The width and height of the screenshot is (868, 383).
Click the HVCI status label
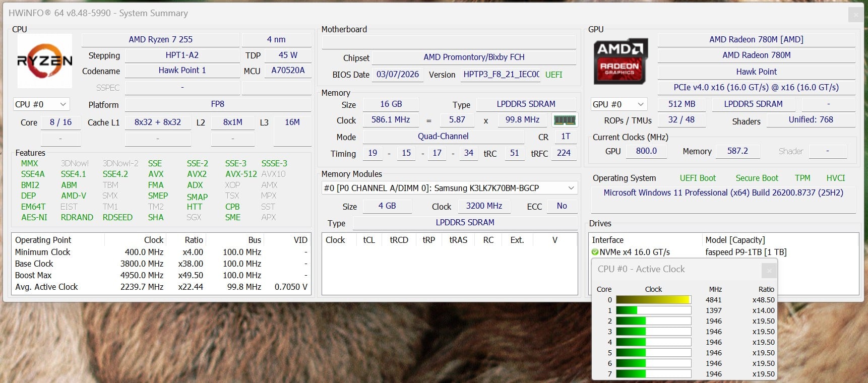(x=835, y=178)
